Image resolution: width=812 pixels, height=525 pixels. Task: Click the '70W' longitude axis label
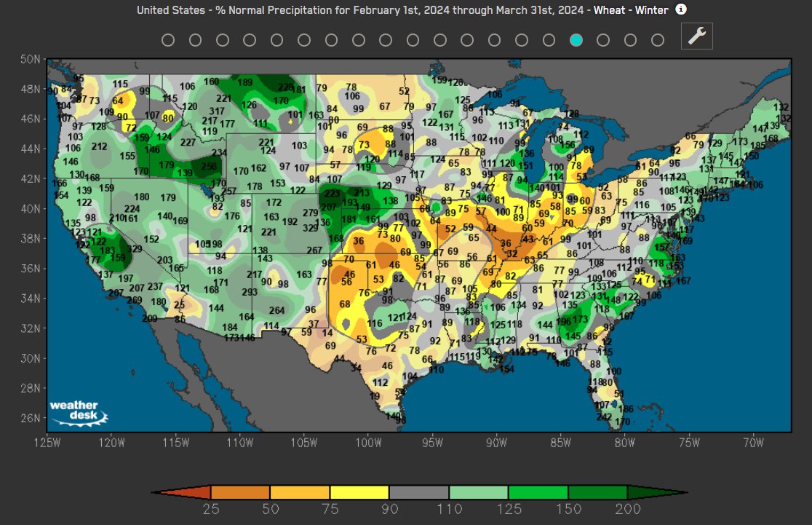coord(754,443)
